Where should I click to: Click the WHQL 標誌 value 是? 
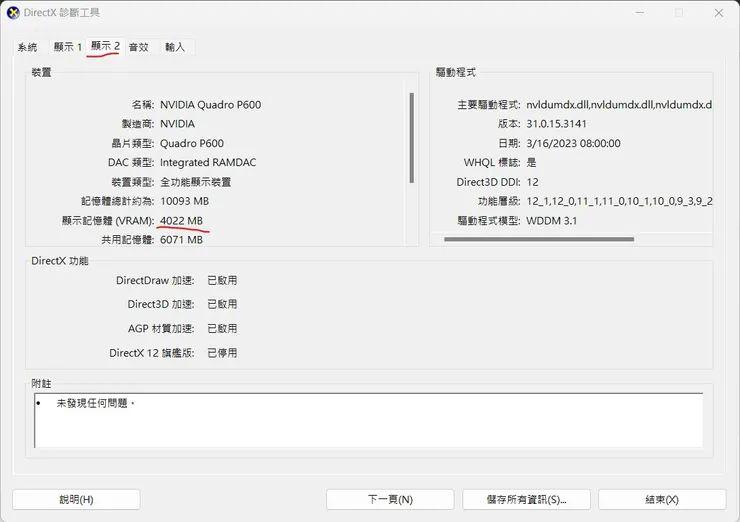pos(531,163)
